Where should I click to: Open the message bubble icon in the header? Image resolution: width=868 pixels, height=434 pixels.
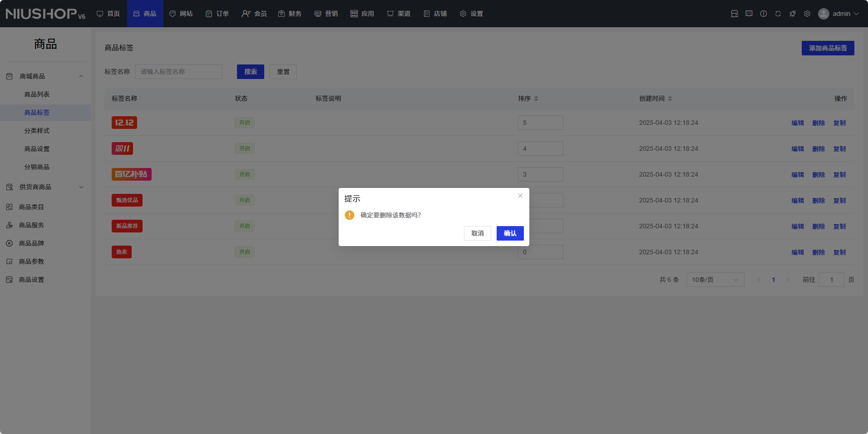click(749, 14)
